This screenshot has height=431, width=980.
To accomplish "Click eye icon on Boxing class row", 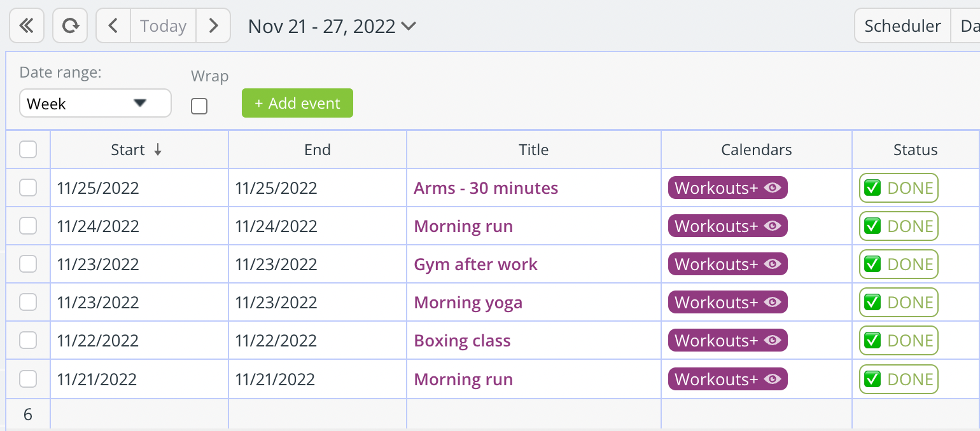I will pos(773,341).
